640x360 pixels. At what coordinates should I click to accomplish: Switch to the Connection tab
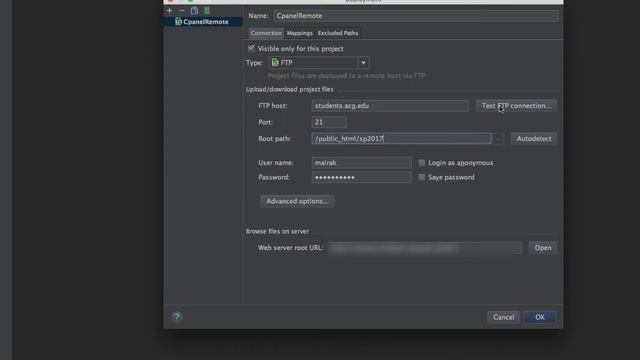coord(266,33)
